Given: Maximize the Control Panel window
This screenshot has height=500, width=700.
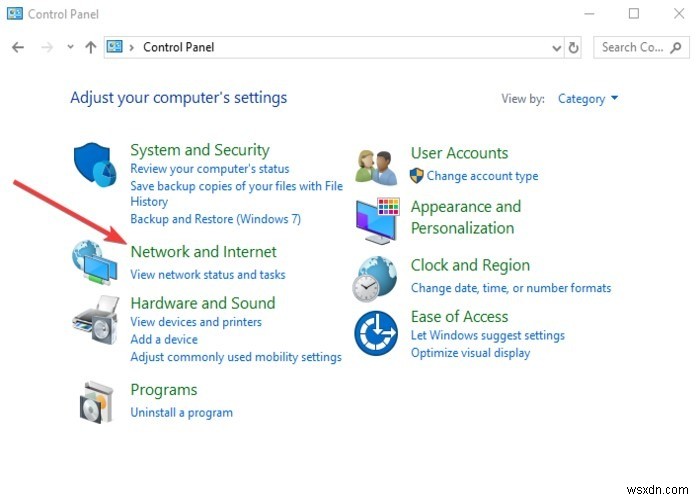Looking at the screenshot, I should click(633, 14).
